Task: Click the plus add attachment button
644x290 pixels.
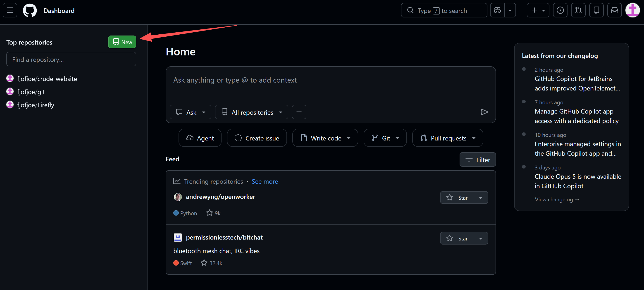Action: pyautogui.click(x=299, y=112)
